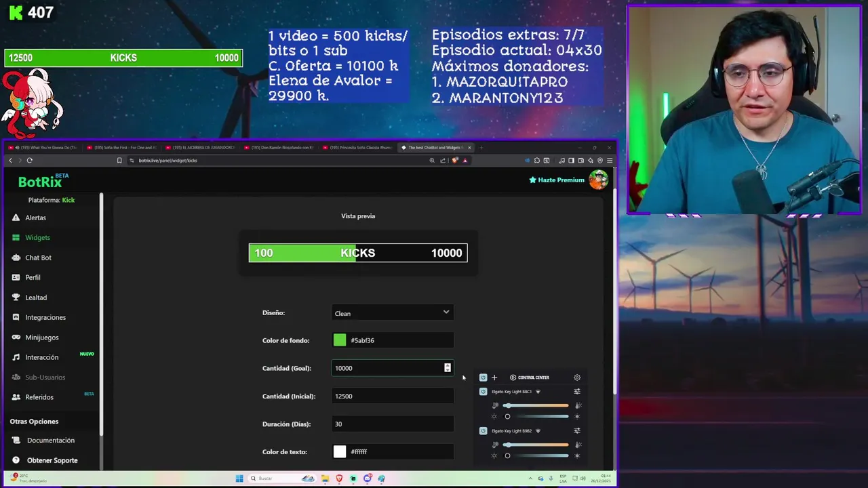Click the Color de texto white swatch
This screenshot has width=868, height=488.
coord(340,451)
